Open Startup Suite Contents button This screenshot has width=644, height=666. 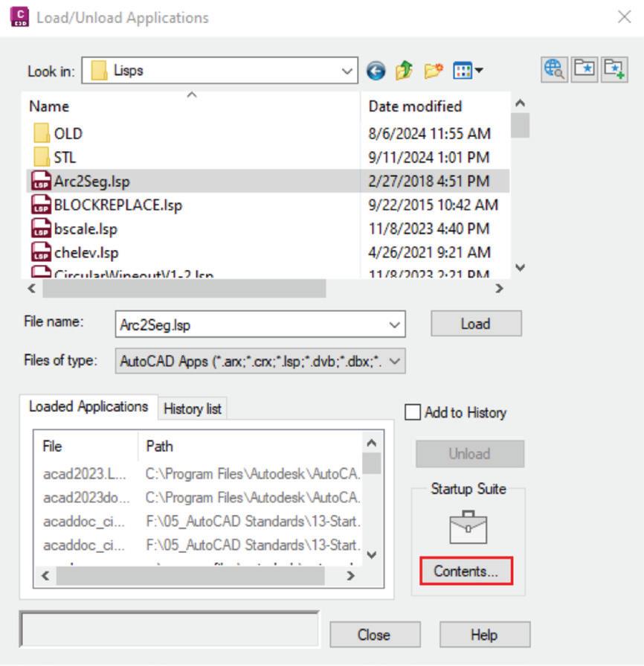(466, 571)
